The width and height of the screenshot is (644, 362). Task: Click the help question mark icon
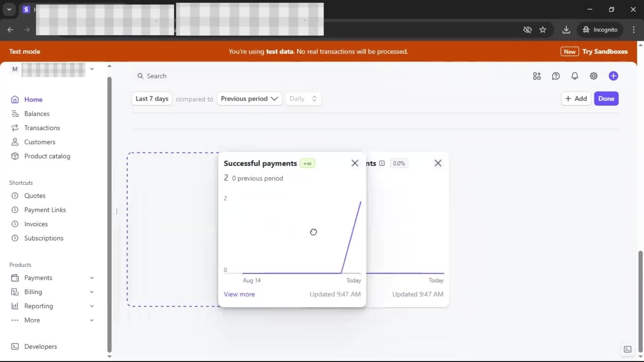coord(555,76)
